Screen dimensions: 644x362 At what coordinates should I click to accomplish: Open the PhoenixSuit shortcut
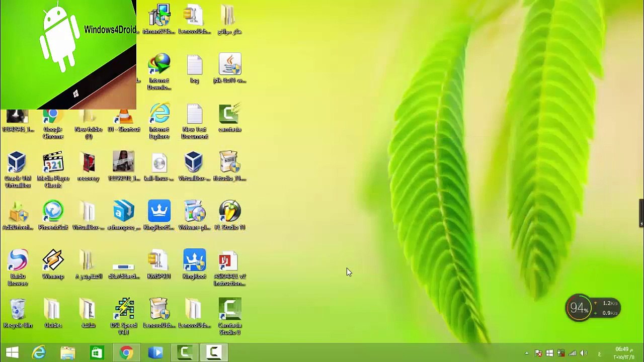(53, 216)
